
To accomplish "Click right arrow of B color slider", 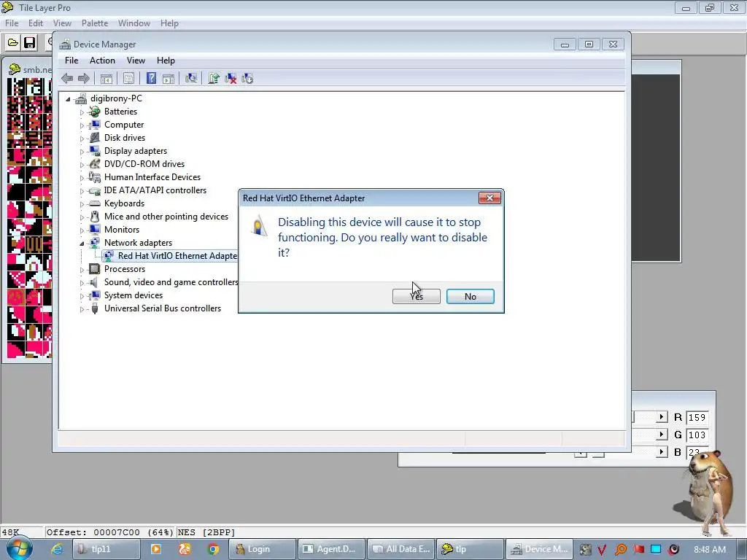I will click(661, 451).
